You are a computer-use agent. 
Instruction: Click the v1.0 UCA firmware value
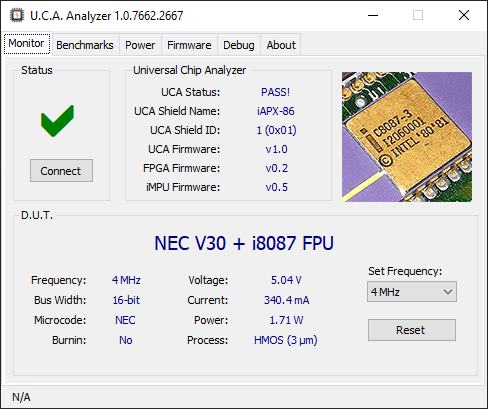[x=276, y=149]
